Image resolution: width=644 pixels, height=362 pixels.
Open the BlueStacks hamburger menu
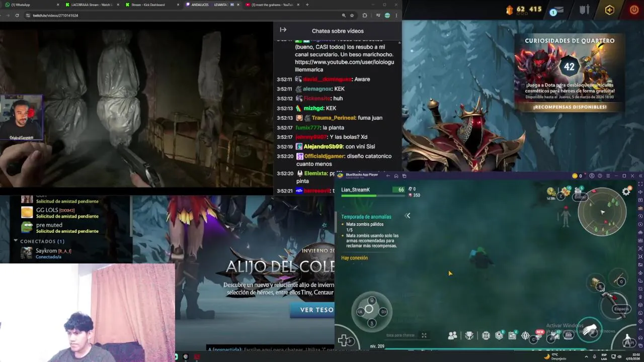(608, 176)
